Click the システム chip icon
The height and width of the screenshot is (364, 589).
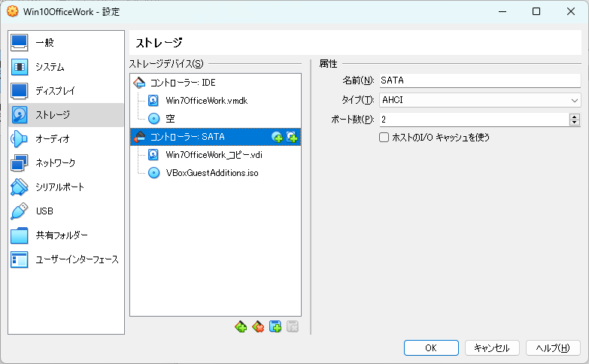[x=19, y=67]
